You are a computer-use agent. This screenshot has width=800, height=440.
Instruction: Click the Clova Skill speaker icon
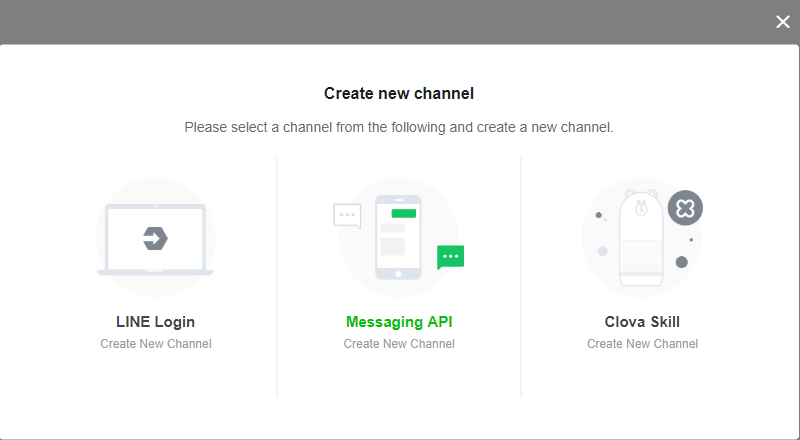click(641, 237)
